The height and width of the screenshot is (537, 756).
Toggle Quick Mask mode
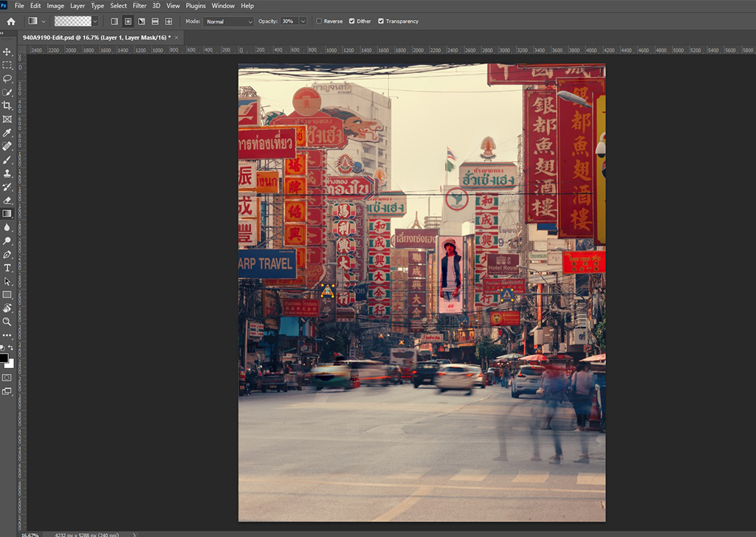click(7, 377)
